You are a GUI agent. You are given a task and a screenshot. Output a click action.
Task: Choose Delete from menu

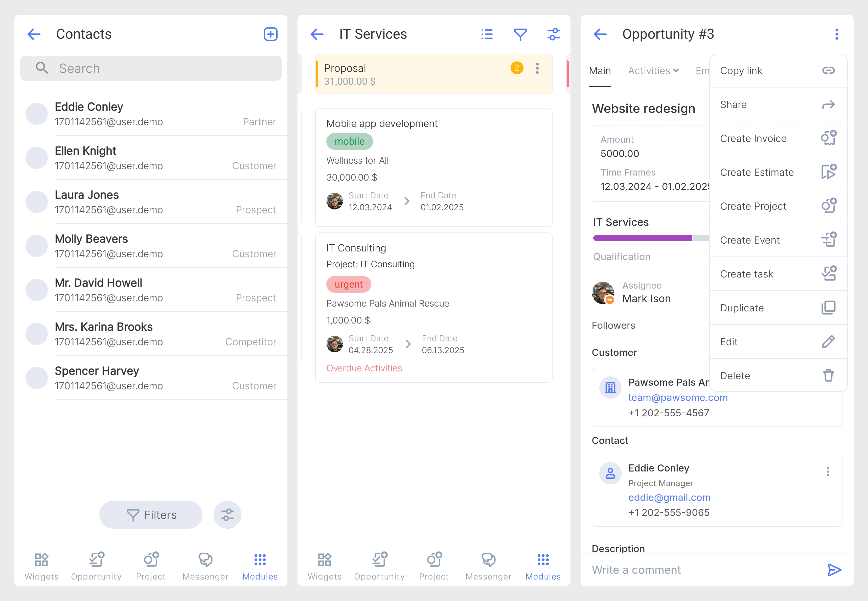[x=778, y=375]
